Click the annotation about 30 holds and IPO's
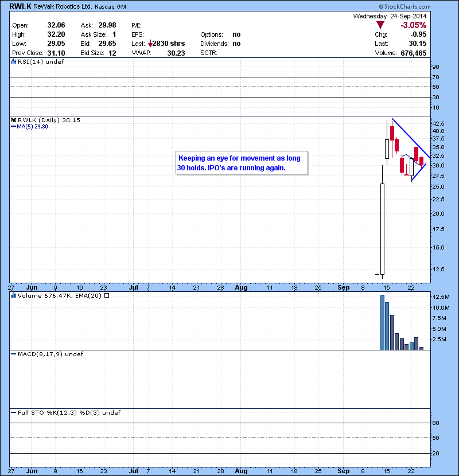Image resolution: width=459 pixels, height=476 pixels. (x=242, y=163)
